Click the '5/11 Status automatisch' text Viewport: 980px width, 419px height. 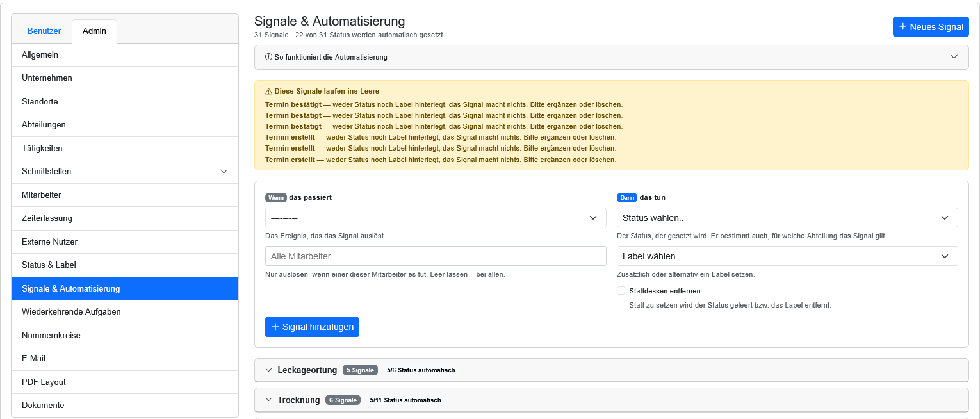click(x=405, y=400)
